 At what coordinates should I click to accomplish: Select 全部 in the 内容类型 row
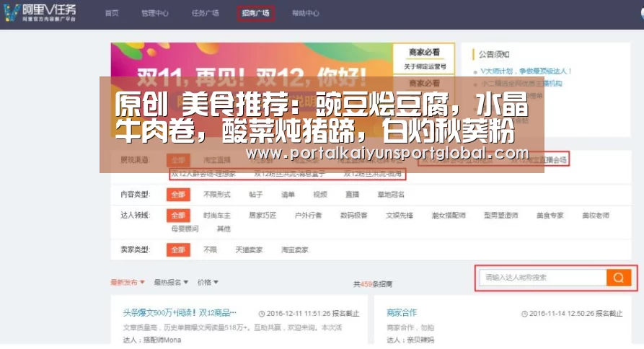[178, 195]
